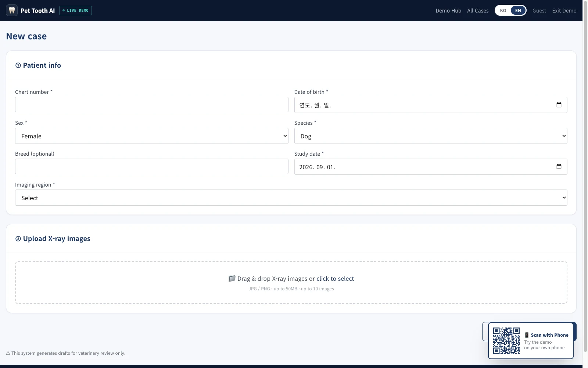This screenshot has width=588, height=368.
Task: Expand the Imaging region Select dropdown
Action: pos(291,198)
